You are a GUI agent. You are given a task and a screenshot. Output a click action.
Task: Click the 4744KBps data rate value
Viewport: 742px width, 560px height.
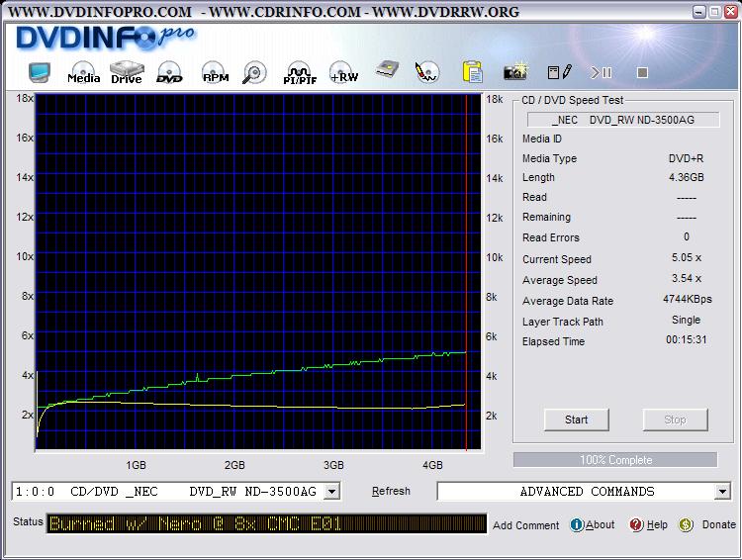[x=688, y=299]
